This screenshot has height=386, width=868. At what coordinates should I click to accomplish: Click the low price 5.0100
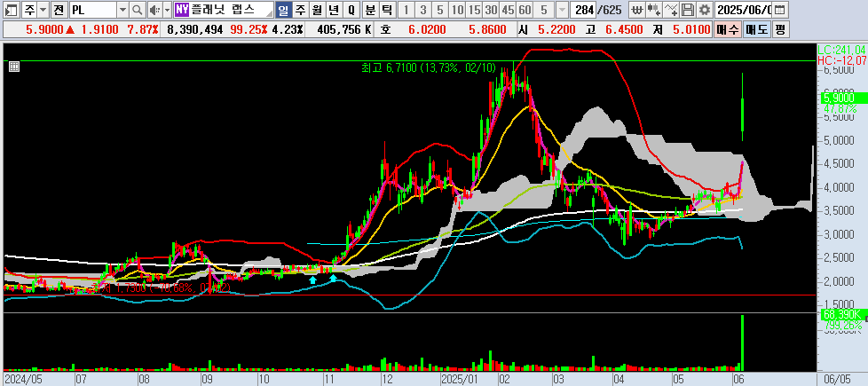tap(690, 30)
